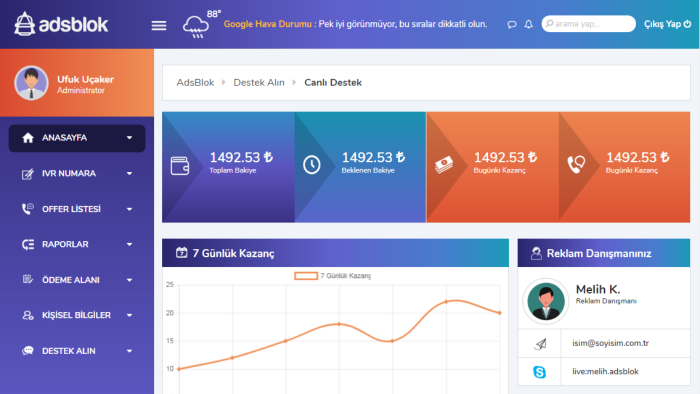
Task: Click the phone call icon on last card
Action: click(x=576, y=164)
